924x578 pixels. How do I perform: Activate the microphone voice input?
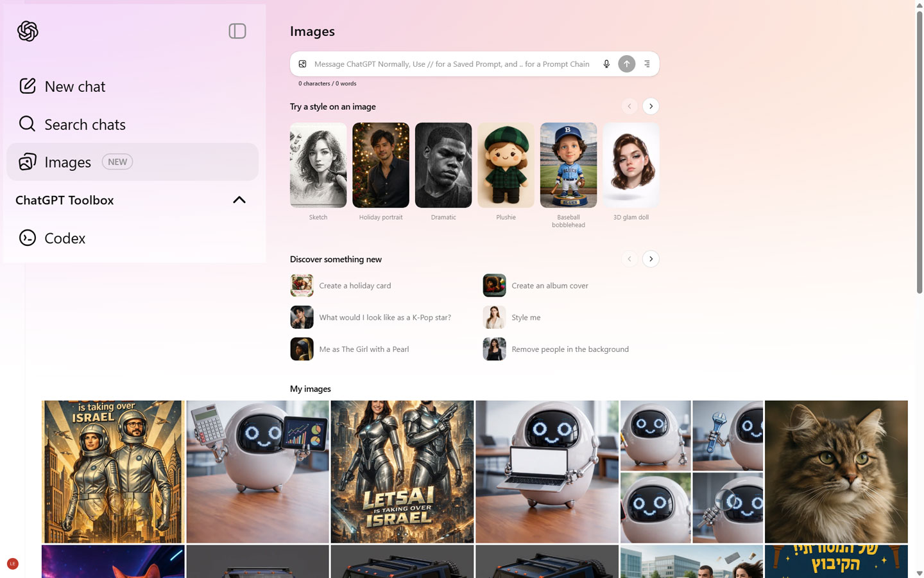coord(606,64)
